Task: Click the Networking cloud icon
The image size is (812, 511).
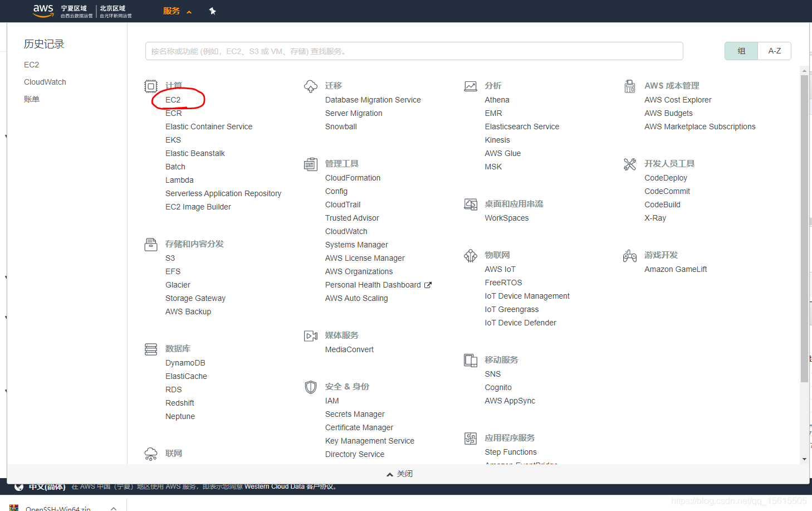Action: coord(151,454)
